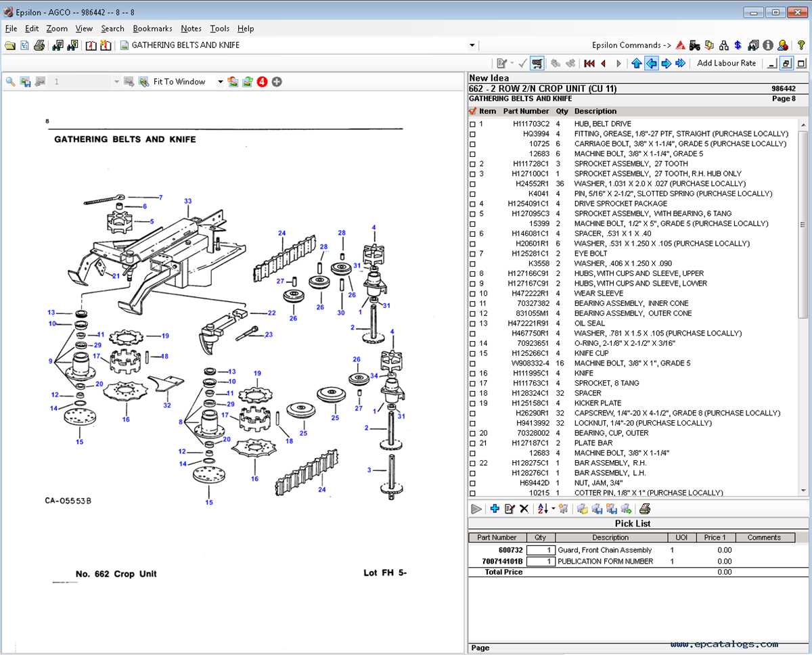Click the Qty field for part 600732
The width and height of the screenshot is (812, 655).
pos(541,550)
